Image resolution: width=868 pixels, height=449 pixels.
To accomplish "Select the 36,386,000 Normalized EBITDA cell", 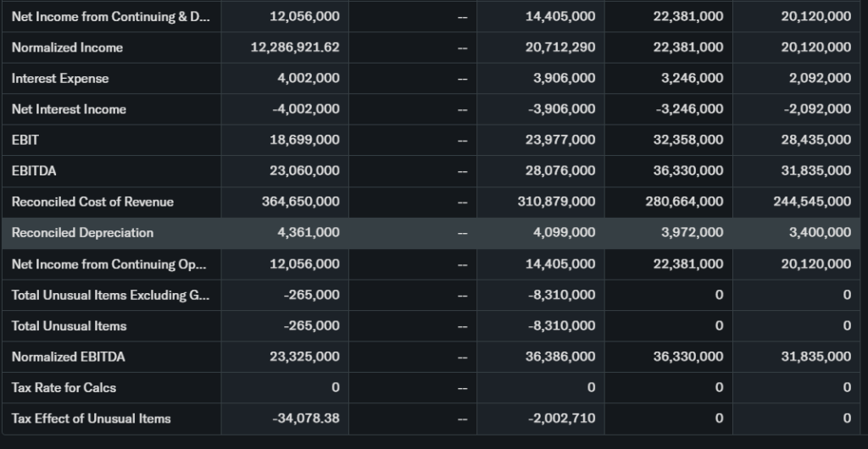I will pos(560,357).
